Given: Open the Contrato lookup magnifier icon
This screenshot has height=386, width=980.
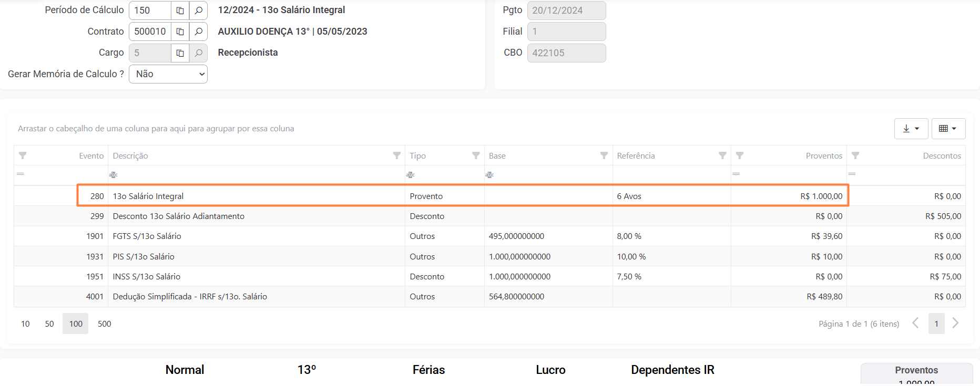Looking at the screenshot, I should pyautogui.click(x=198, y=32).
